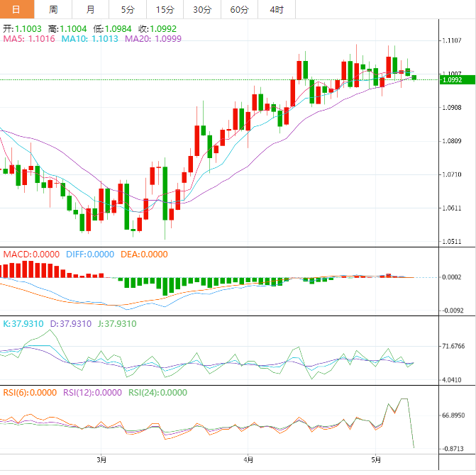Select the 周 weekly timeframe tab
Image resolution: width=476 pixels, height=475 pixels.
coord(54,9)
